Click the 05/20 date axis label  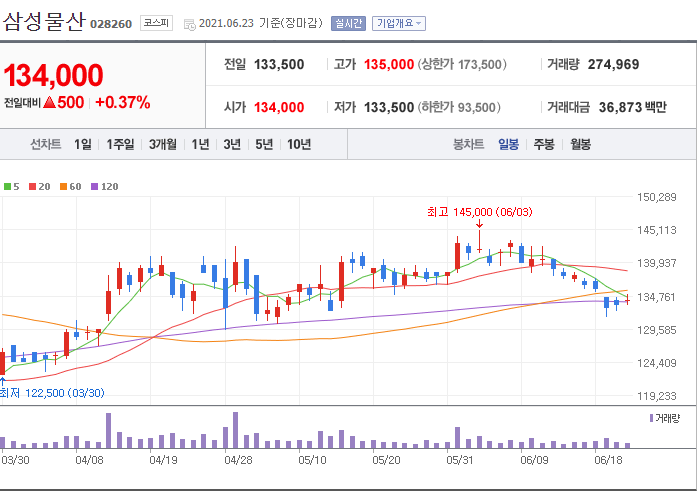pyautogui.click(x=386, y=460)
